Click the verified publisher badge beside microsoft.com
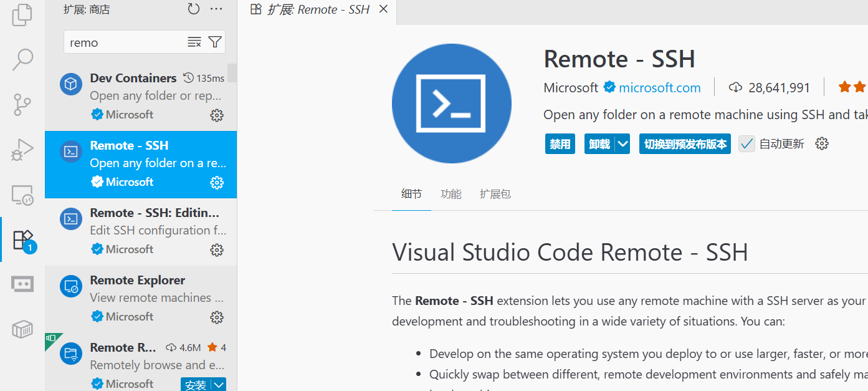The image size is (868, 391). [609, 87]
